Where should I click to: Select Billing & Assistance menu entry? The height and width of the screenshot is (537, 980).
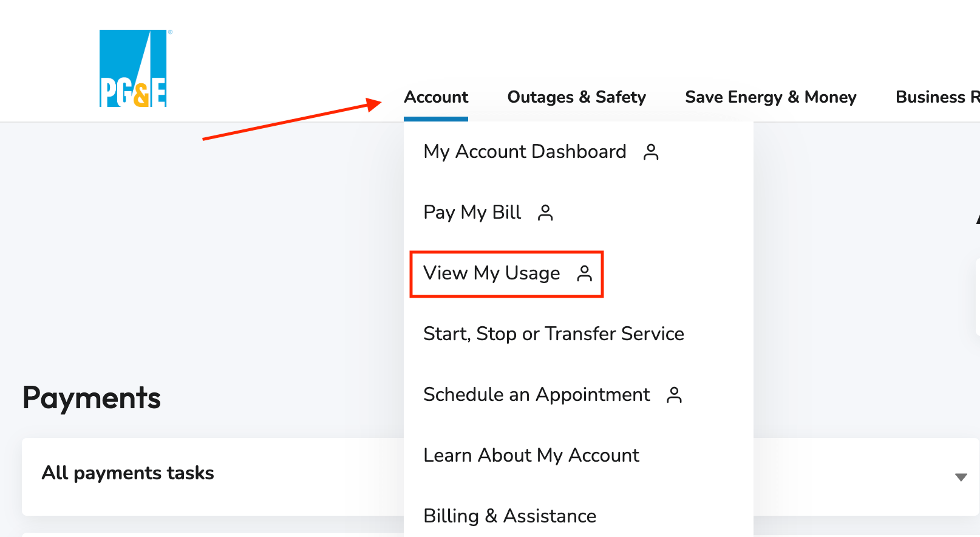(x=510, y=516)
